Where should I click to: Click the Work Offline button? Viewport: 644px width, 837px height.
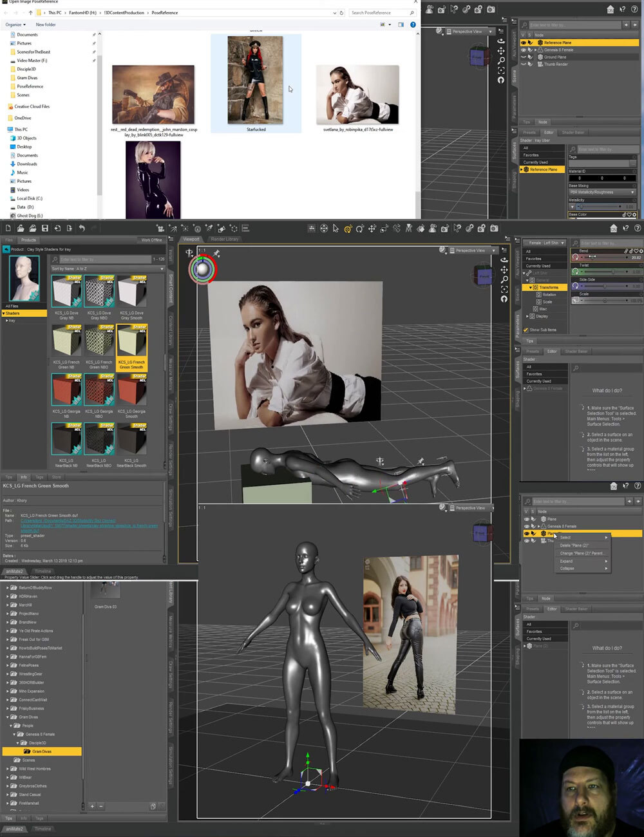152,240
